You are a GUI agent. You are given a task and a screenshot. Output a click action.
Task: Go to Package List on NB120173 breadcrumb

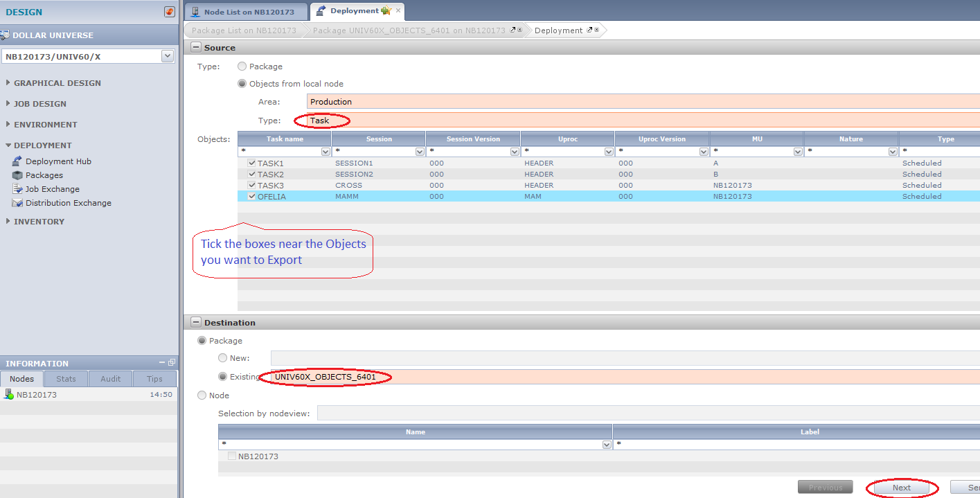point(244,30)
